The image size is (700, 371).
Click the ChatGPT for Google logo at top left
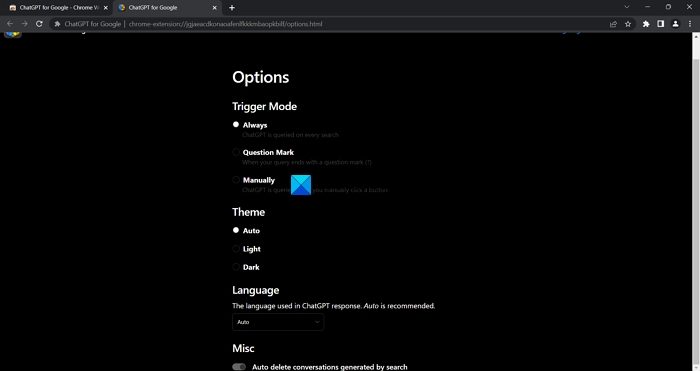click(x=12, y=34)
